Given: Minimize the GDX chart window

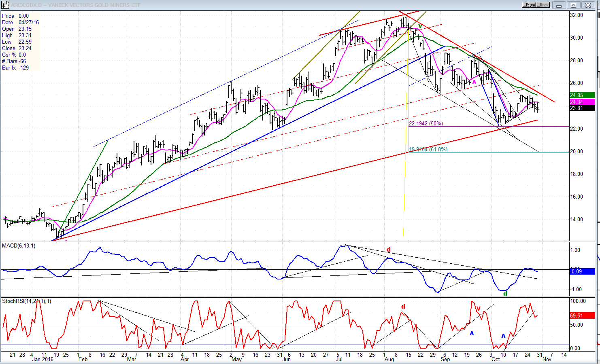Looking at the screenshot, I should point(560,5).
